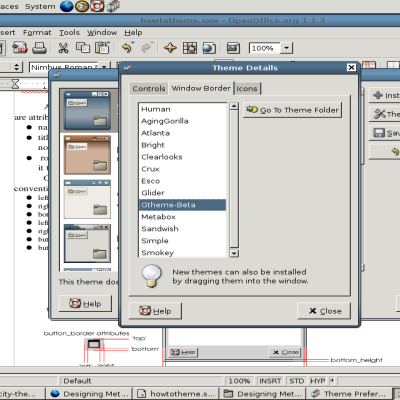Undo the last action in OpenOffice
This screenshot has height=400, width=400.
pos(127,48)
